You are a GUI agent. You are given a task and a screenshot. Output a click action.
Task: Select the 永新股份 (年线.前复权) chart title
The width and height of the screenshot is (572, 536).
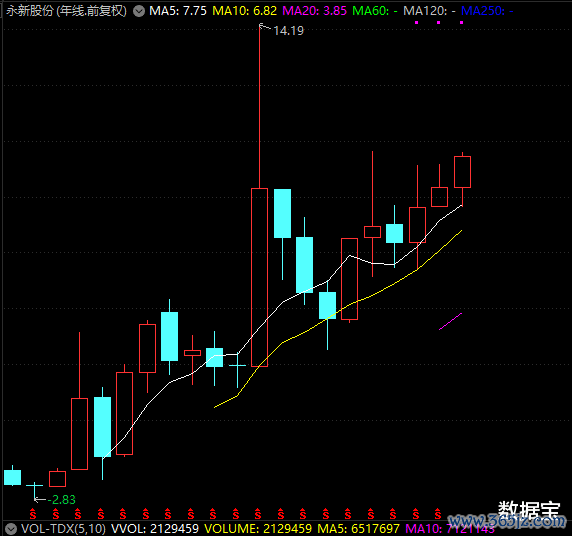click(x=66, y=11)
